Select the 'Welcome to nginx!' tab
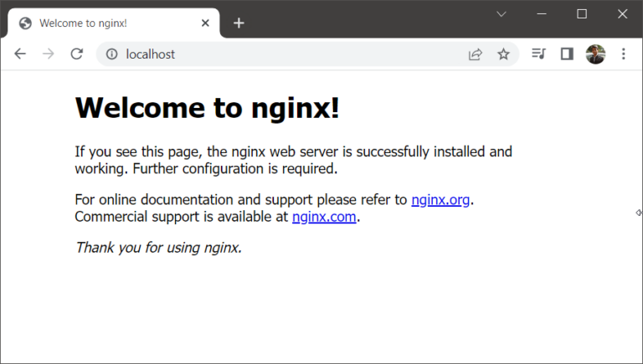 100,23
